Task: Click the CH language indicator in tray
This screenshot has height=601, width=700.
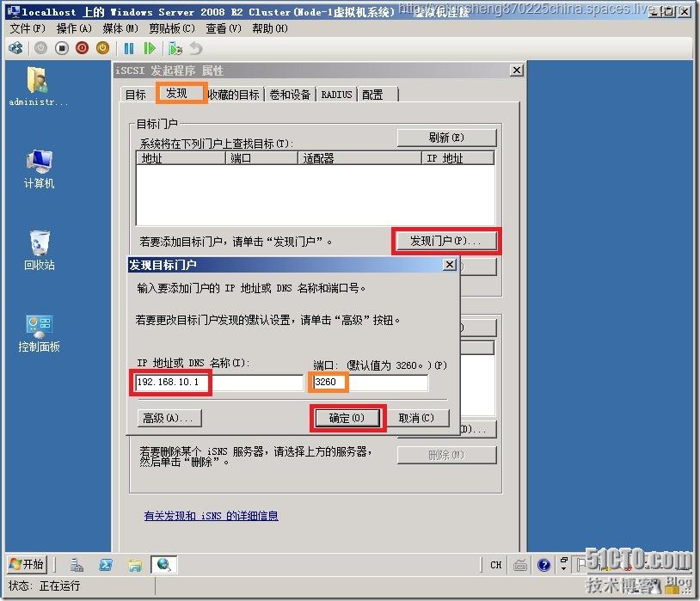Action: tap(495, 565)
